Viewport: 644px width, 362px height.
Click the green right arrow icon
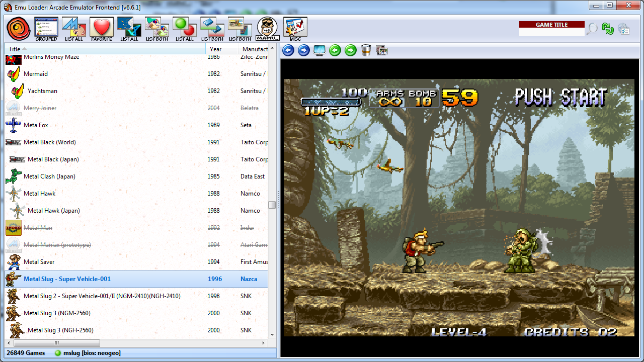[x=351, y=50]
